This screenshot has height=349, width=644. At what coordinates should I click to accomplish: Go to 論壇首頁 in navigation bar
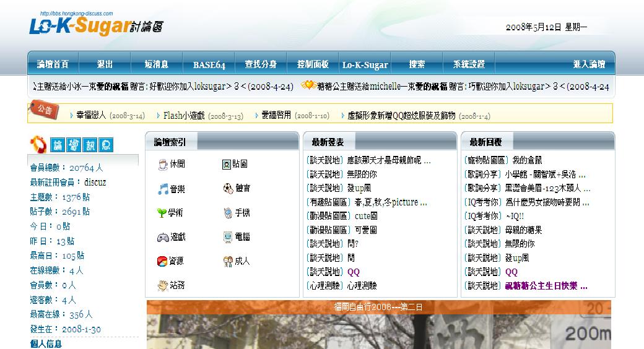point(53,64)
